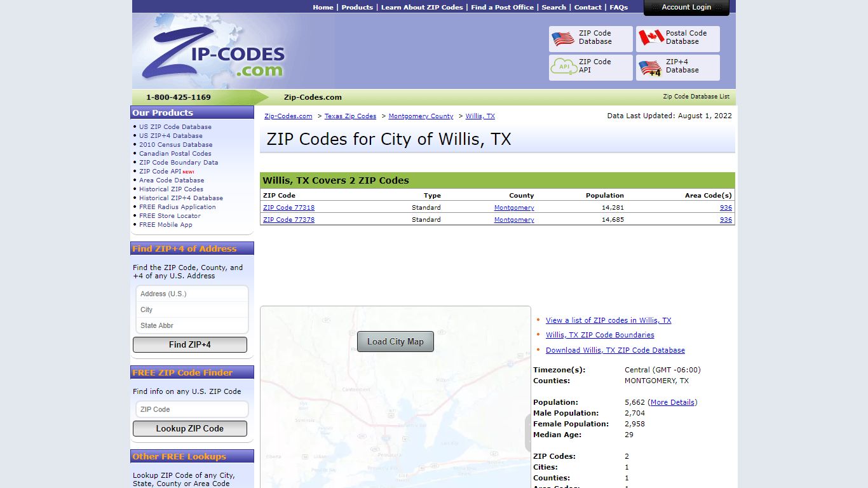Viewport: 868px width, 488px height.
Task: Click the ZIP Code Database banner text
Action: pyautogui.click(x=595, y=37)
